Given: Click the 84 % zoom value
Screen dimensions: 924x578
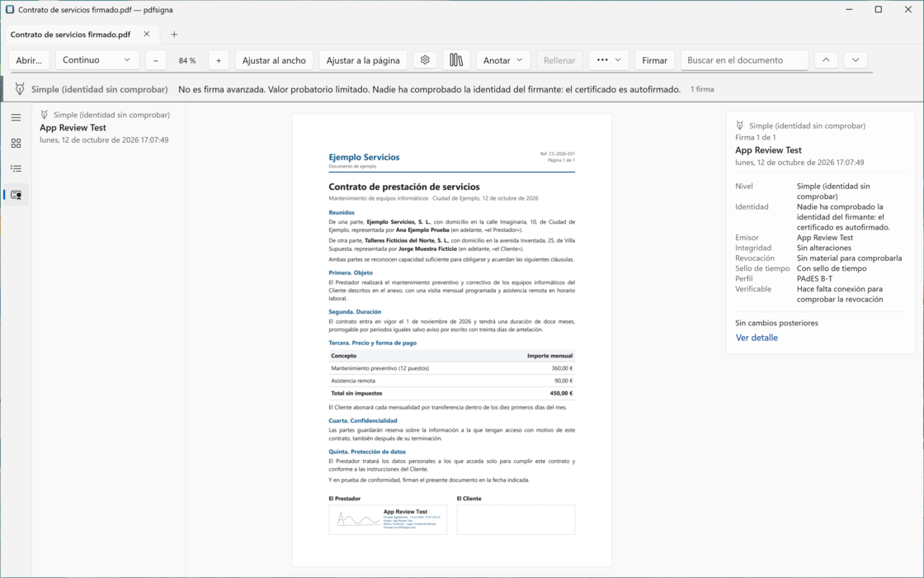Looking at the screenshot, I should pos(187,60).
